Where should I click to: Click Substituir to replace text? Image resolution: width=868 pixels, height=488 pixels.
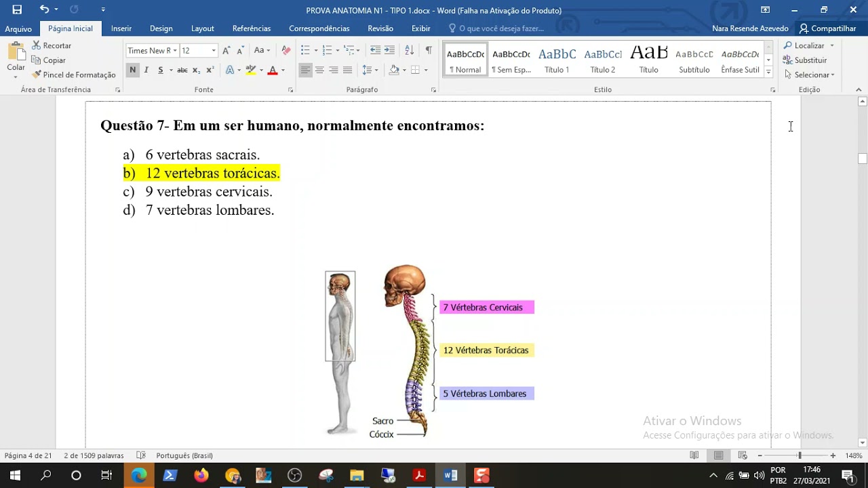[806, 60]
